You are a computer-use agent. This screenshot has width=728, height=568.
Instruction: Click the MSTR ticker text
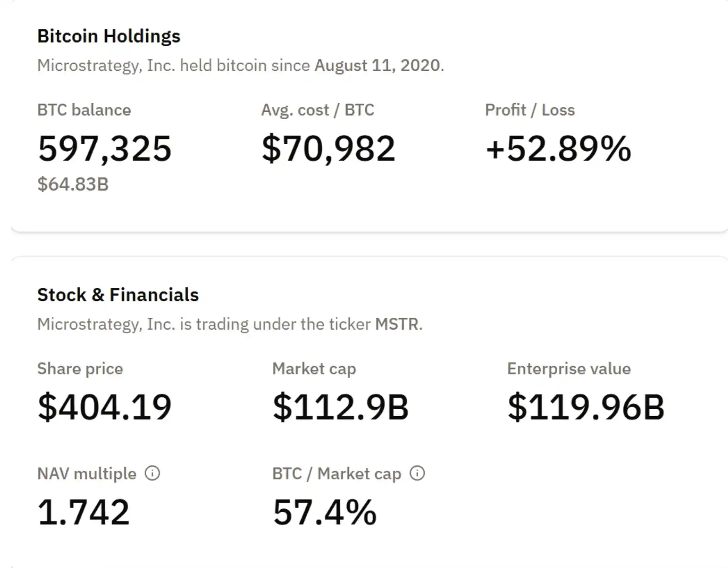tap(397, 324)
